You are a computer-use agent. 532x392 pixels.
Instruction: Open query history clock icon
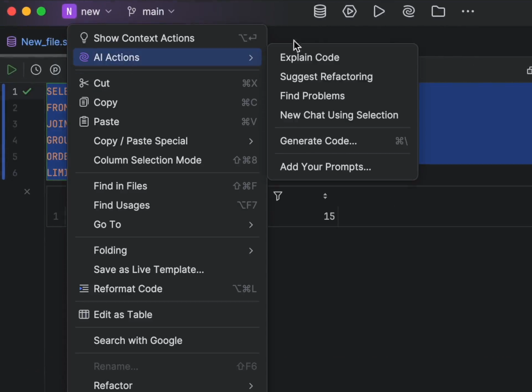pyautogui.click(x=36, y=70)
